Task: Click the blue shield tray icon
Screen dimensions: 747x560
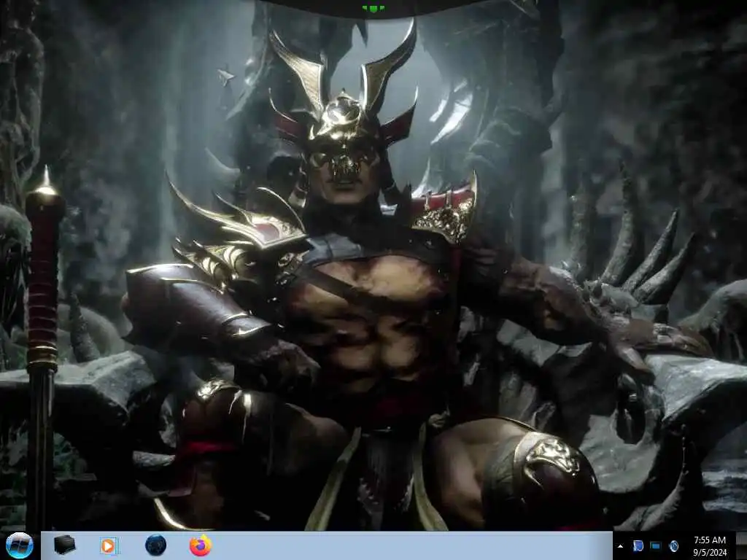Action: coord(638,545)
